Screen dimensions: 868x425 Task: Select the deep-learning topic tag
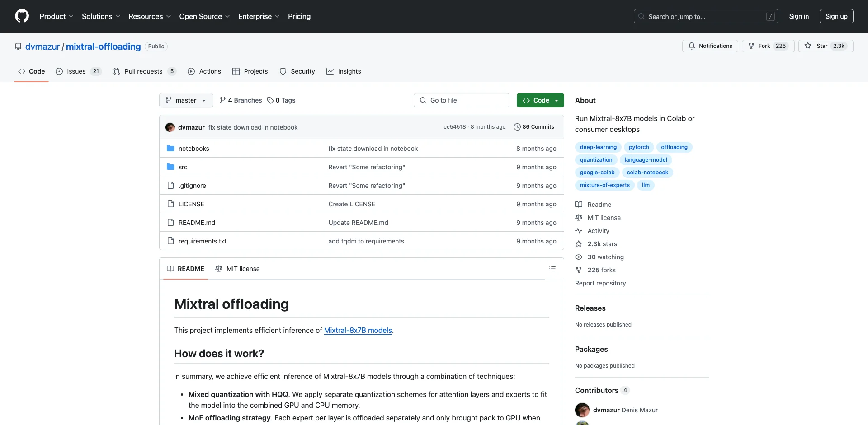tap(598, 147)
